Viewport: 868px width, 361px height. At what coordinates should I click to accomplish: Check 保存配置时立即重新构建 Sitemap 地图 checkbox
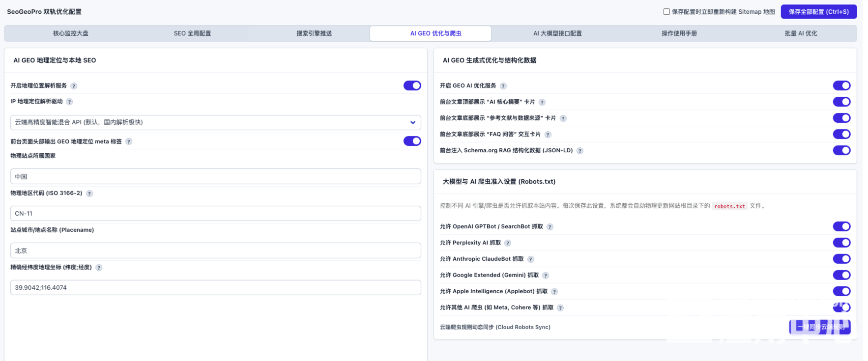[666, 12]
